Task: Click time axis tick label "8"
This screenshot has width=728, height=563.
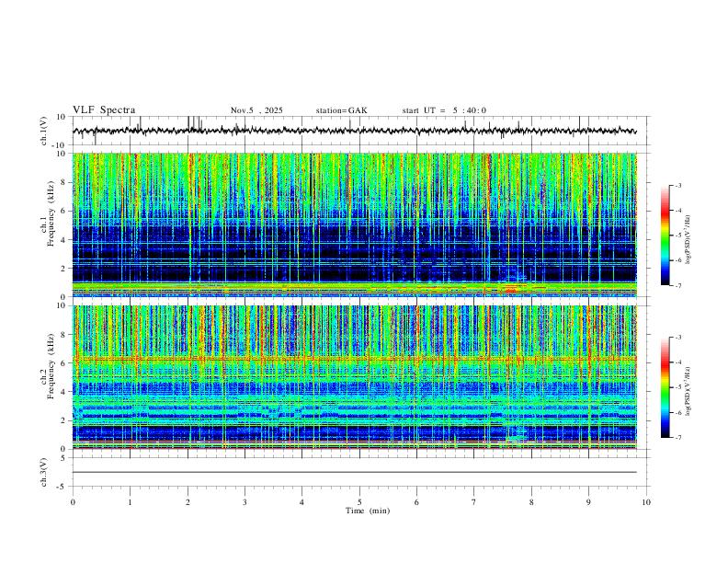Action: (x=531, y=502)
